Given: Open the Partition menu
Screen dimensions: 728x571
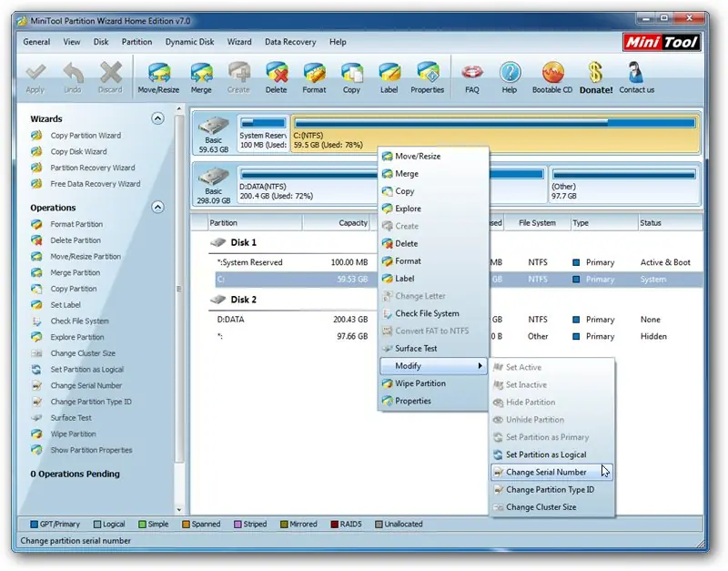Looking at the screenshot, I should (137, 42).
